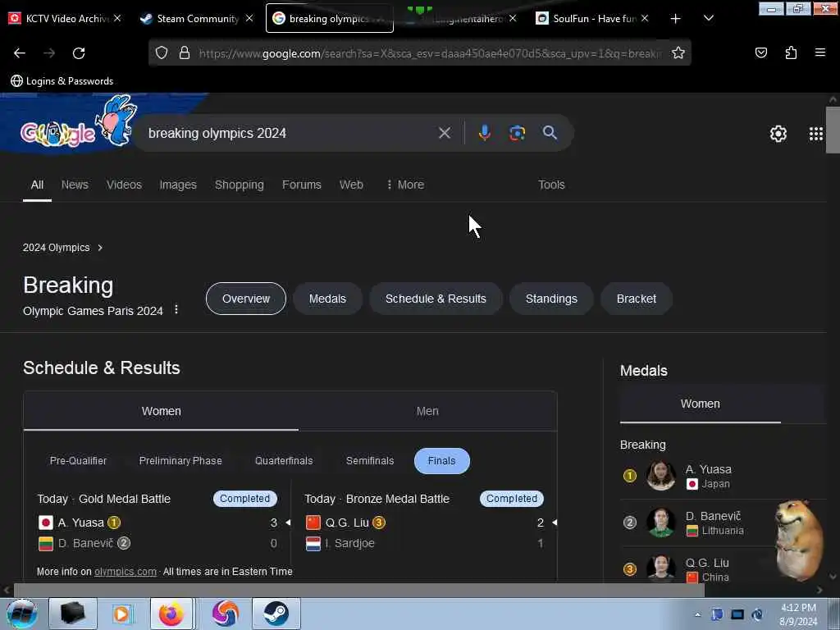This screenshot has height=630, width=840.
Task: Select the Finals round chip
Action: point(442,461)
